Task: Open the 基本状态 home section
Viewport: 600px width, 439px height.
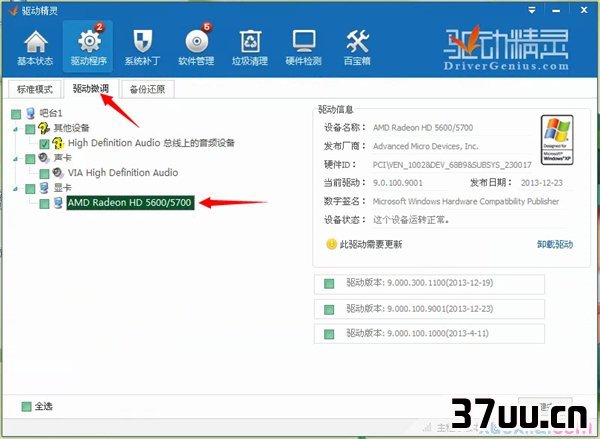Action: pos(35,48)
